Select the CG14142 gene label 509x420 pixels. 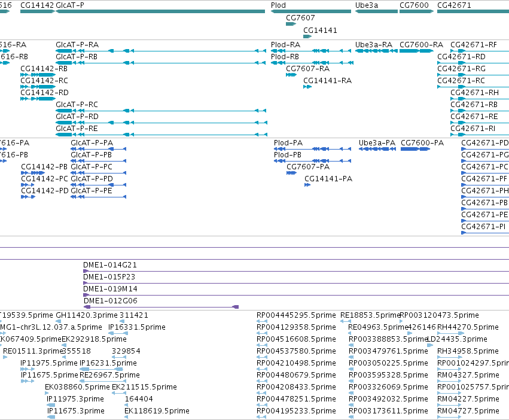pyautogui.click(x=37, y=5)
